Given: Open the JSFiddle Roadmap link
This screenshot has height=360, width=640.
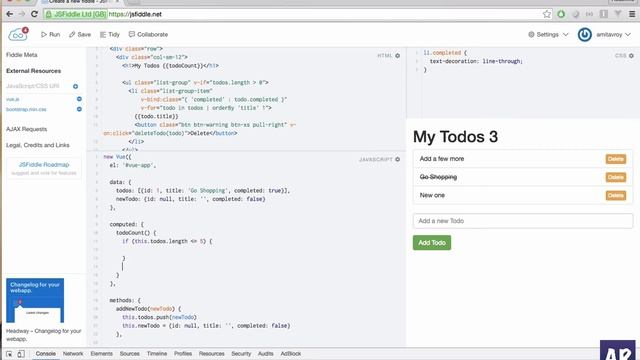Looking at the screenshot, I should click(44, 164).
